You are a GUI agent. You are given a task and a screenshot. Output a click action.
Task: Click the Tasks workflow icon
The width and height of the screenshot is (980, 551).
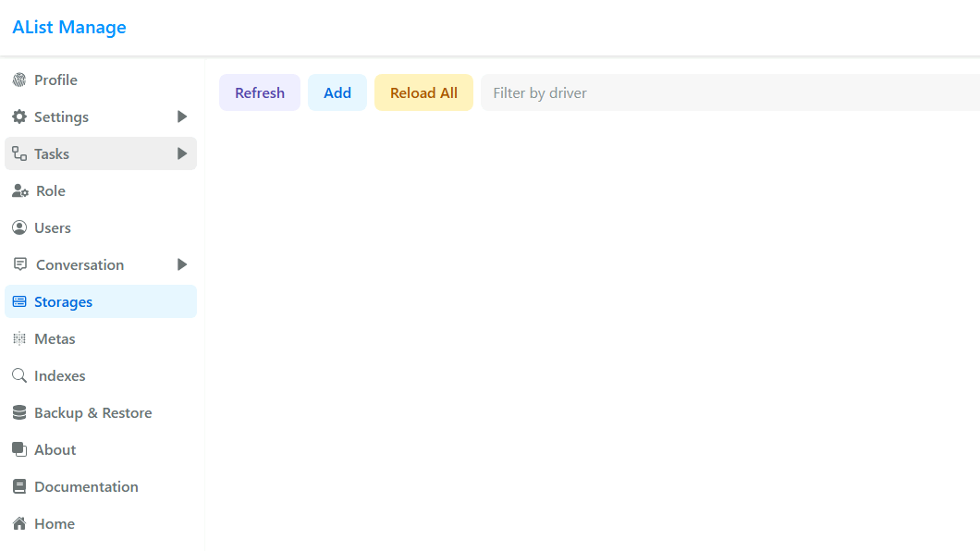coord(19,154)
